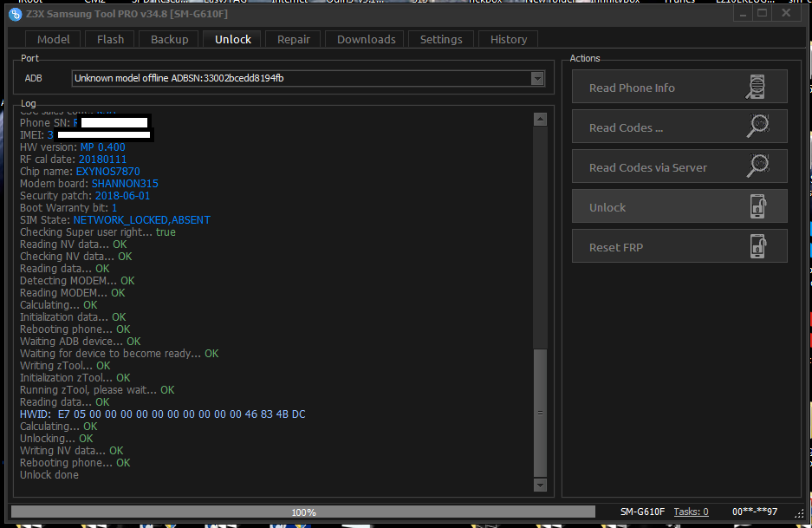Click the Unlock done log line

49,475
